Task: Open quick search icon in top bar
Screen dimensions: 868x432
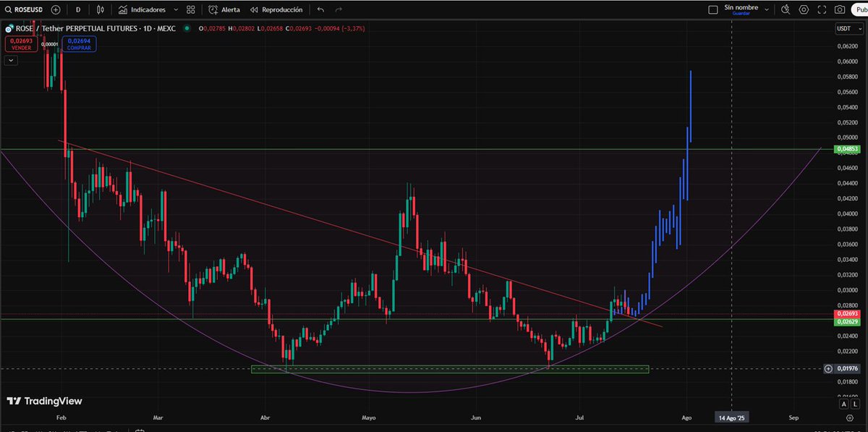Action: pyautogui.click(x=786, y=10)
